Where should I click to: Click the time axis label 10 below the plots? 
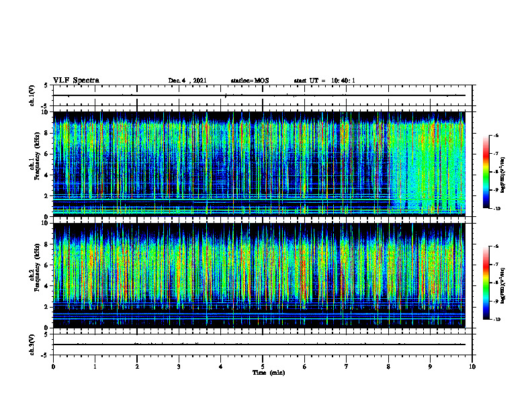472,367
